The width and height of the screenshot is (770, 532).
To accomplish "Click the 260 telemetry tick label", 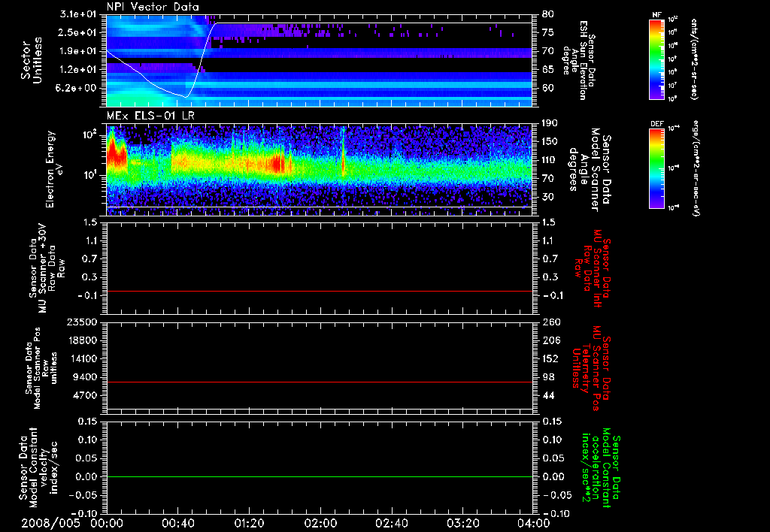I will click(x=551, y=322).
